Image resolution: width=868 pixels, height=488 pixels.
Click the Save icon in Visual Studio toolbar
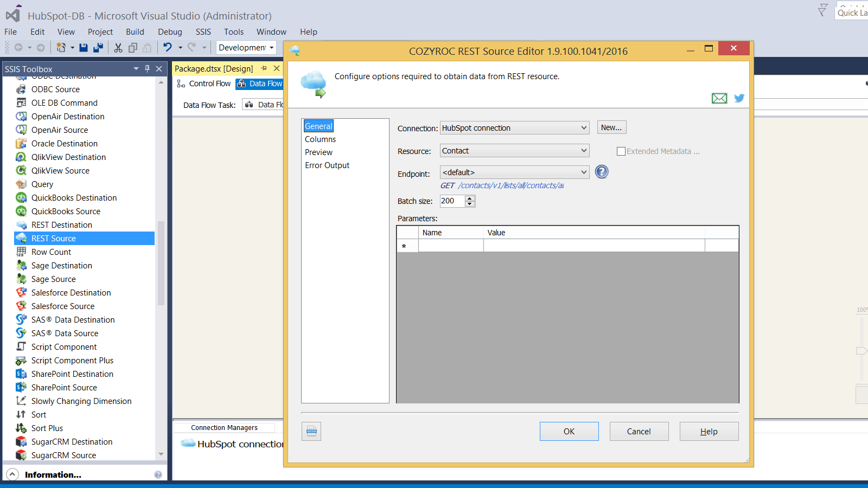point(84,48)
